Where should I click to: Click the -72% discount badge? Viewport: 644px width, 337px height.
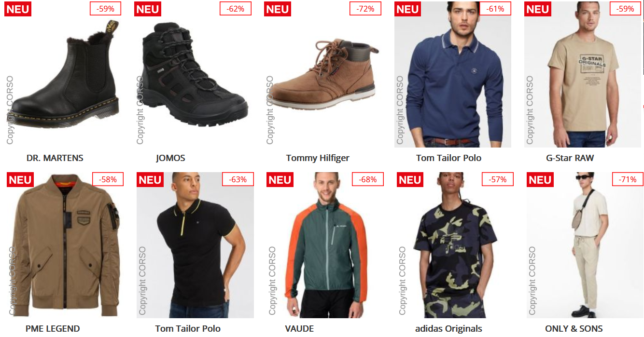[365, 9]
